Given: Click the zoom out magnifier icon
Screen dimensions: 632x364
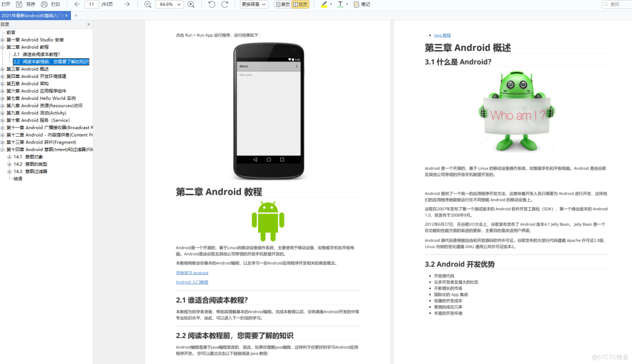Looking at the screenshot, I should tap(148, 4).
